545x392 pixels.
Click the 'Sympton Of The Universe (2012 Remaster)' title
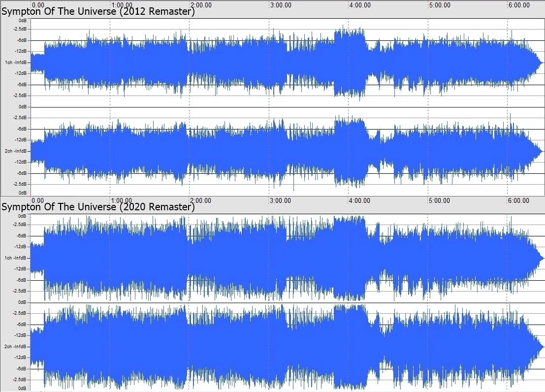coord(98,12)
